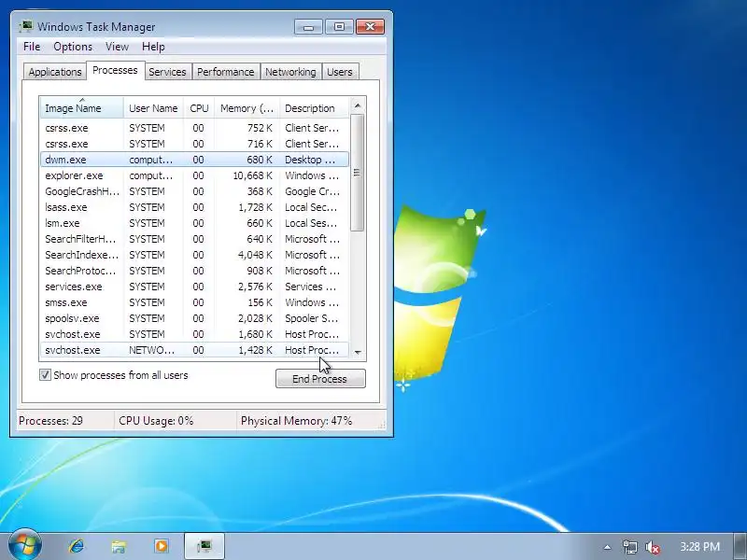Open Windows Explorer folder icon on taskbar

point(119,546)
